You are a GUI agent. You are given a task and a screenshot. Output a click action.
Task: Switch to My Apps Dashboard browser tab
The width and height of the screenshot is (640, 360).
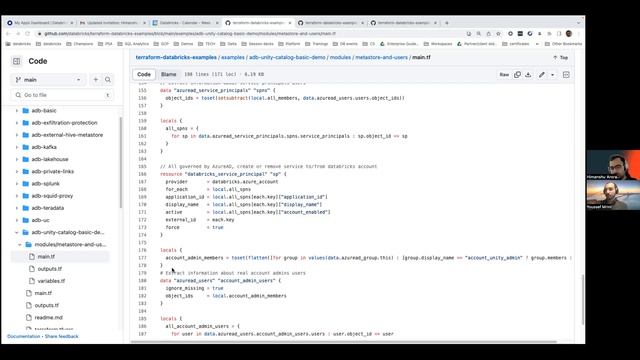(40, 23)
